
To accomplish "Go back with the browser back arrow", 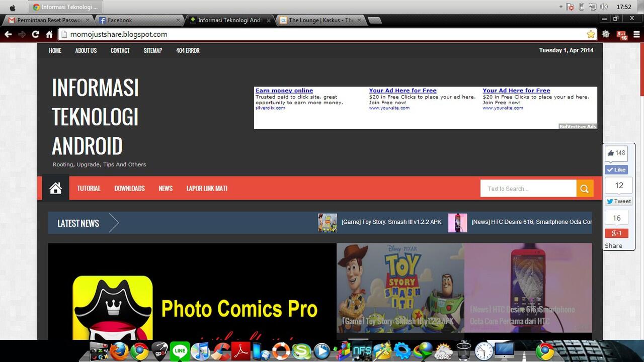I will 8,34.
